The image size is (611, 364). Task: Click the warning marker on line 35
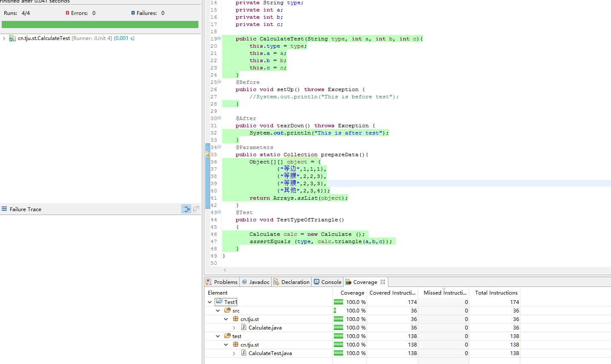tap(208, 155)
